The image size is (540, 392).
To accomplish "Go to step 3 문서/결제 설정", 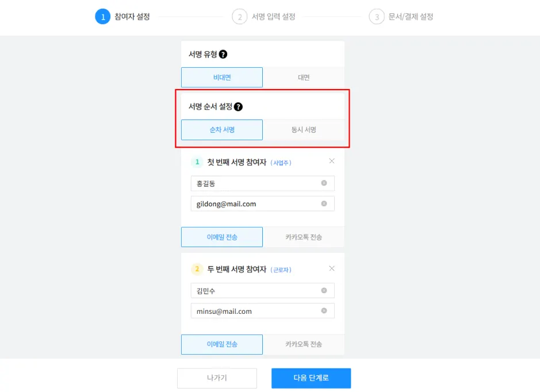I will coord(401,17).
